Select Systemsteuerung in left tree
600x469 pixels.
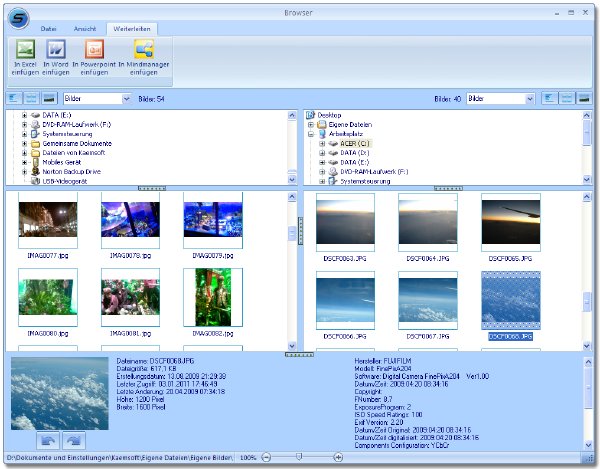(67, 134)
